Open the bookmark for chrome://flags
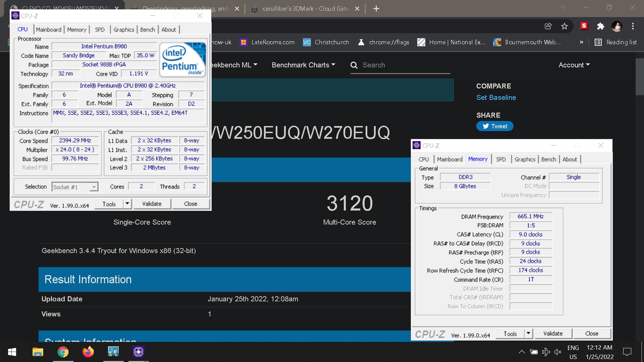644x362 pixels. [383, 42]
